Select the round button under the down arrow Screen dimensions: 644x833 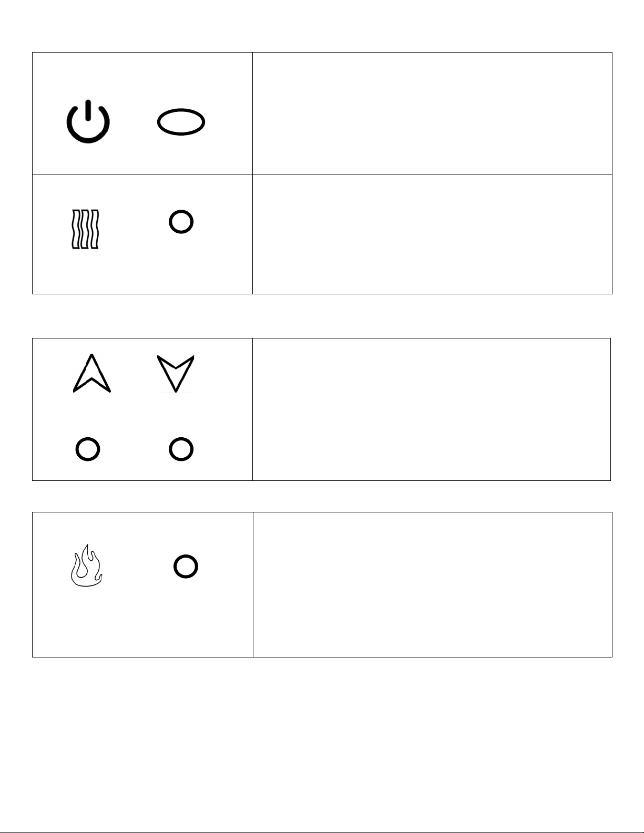point(181,449)
